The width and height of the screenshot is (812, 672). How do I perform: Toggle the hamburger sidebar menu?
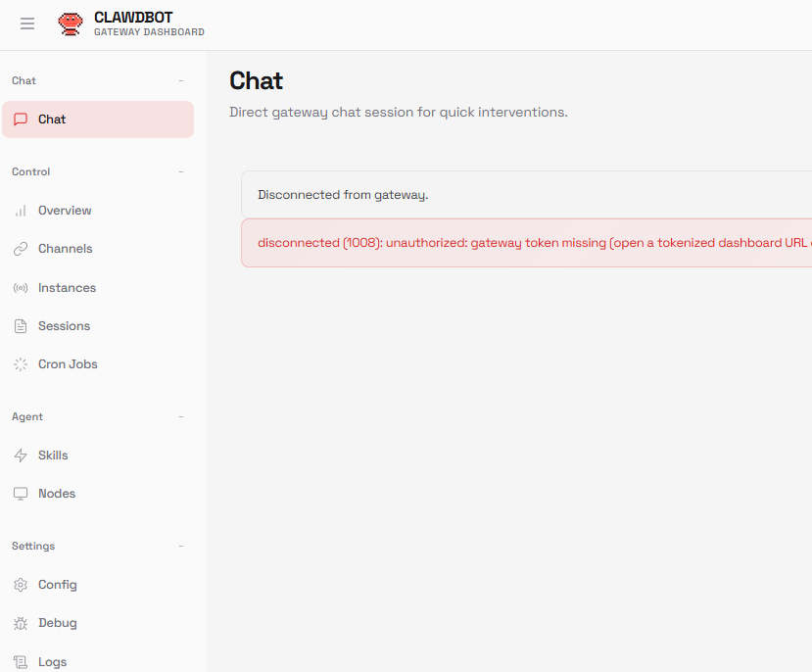27,24
